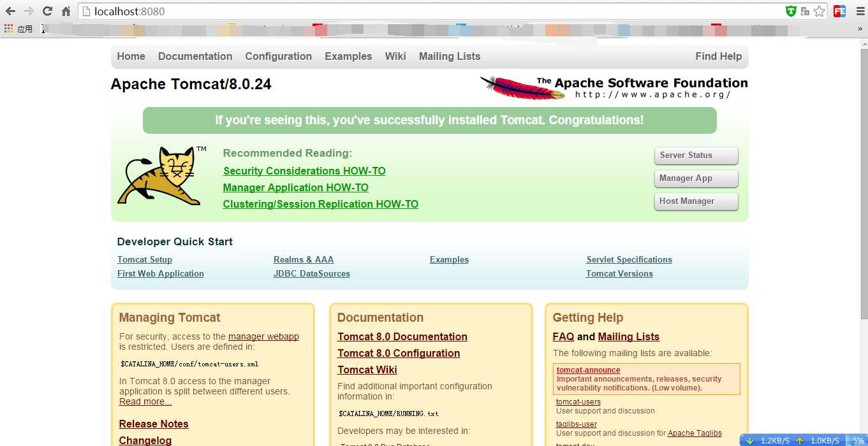Image resolution: width=868 pixels, height=446 pixels.
Task: Expand the bookmarks overflow chevron
Action: pyautogui.click(x=860, y=29)
